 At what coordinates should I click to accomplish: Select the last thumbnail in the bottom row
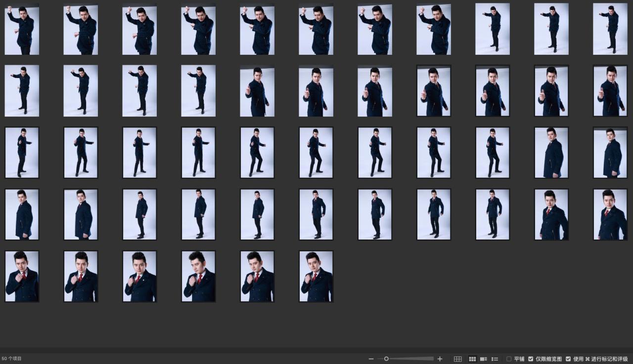click(316, 276)
